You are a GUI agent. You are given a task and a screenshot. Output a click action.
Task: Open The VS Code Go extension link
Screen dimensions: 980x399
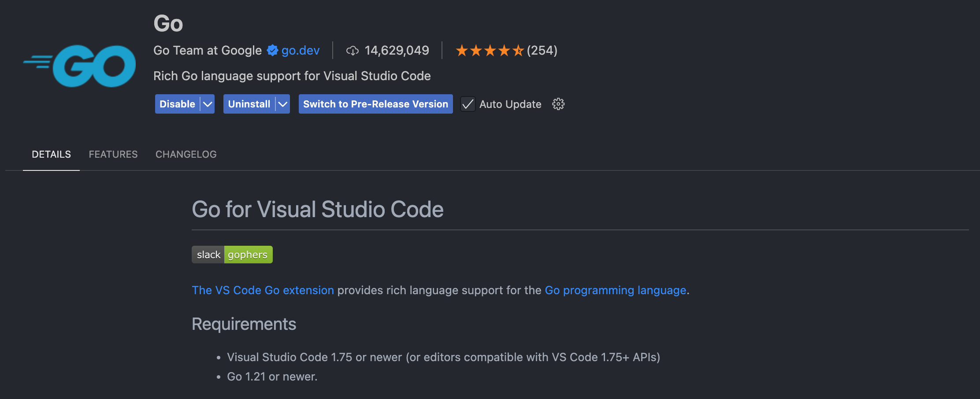(263, 290)
